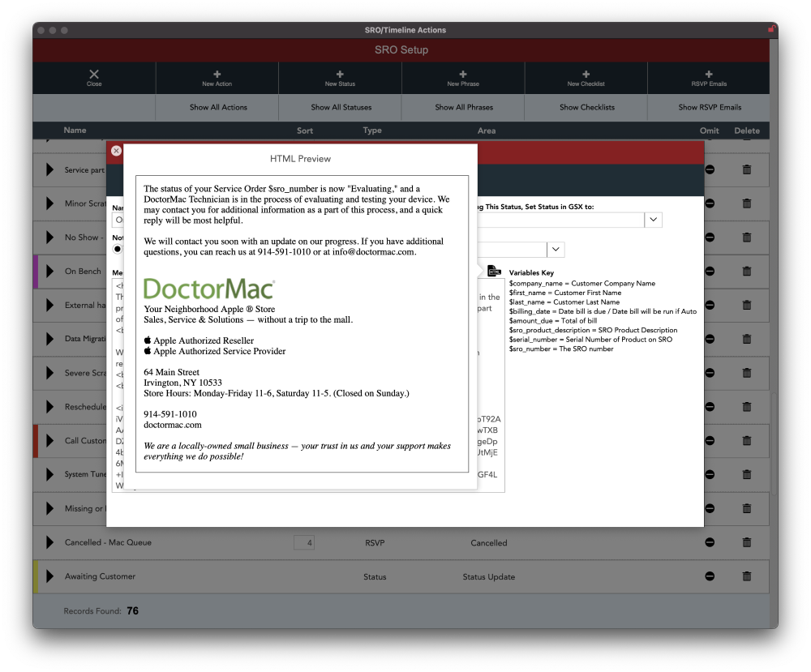Viewport: 811px width, 672px height.
Task: Switch to Show All Statuses
Action: [341, 107]
